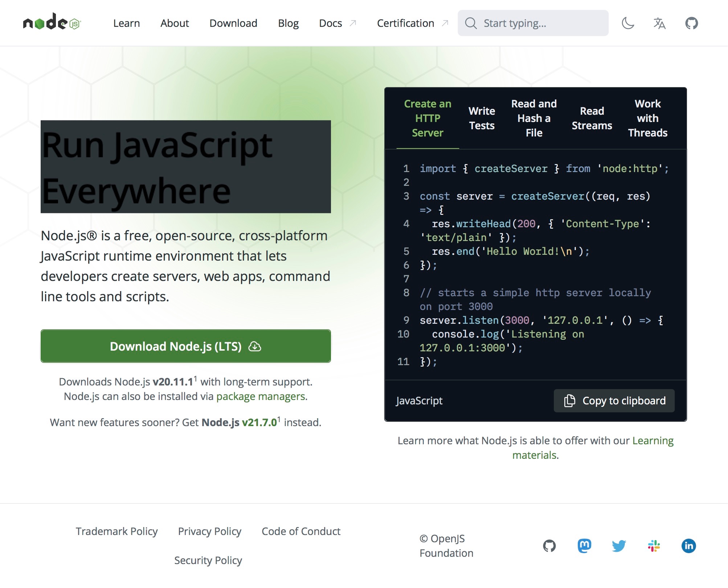
Task: Toggle dark mode with the moon icon
Action: [x=628, y=23]
